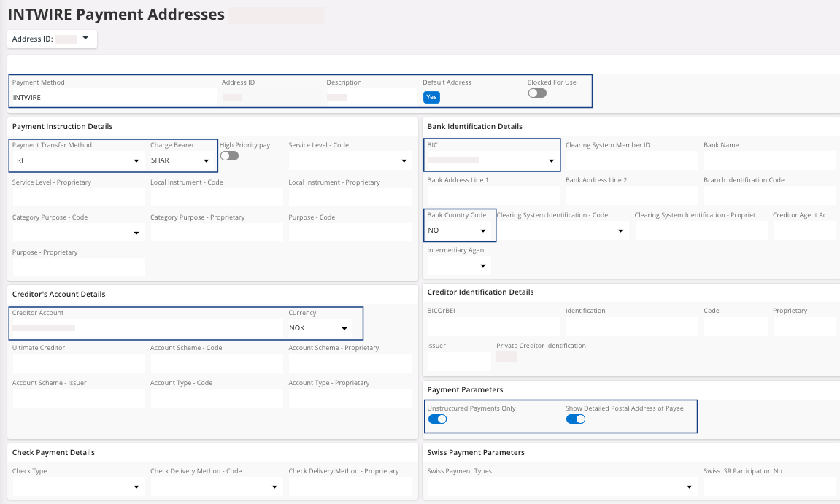Turn off Show Detailed Postal Address toggle
This screenshot has height=504, width=840.
click(x=576, y=419)
